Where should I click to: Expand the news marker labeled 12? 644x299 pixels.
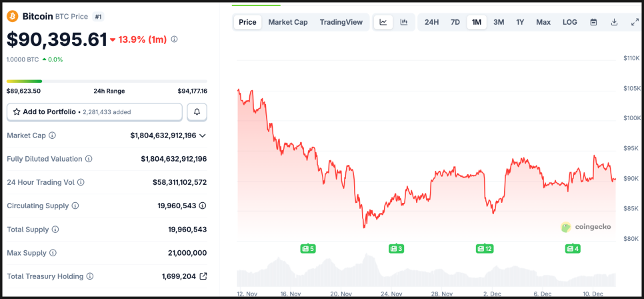click(x=485, y=249)
